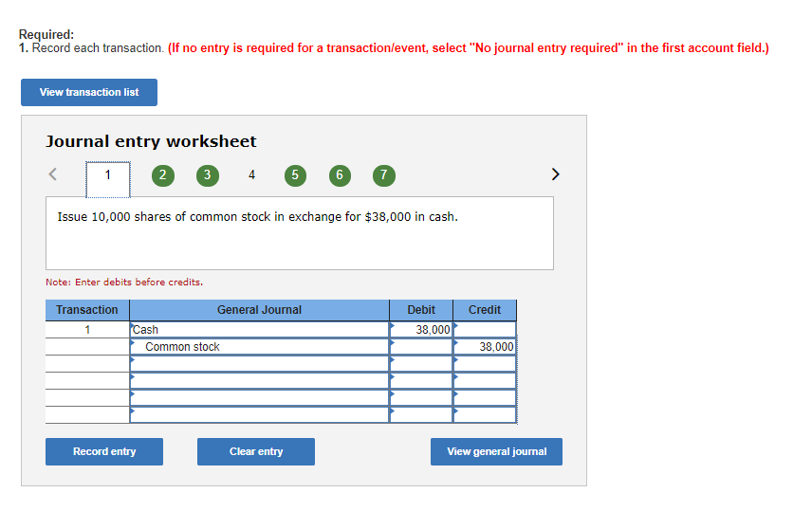Click the debit cell showing 38,000
The image size is (812, 511).
point(421,330)
